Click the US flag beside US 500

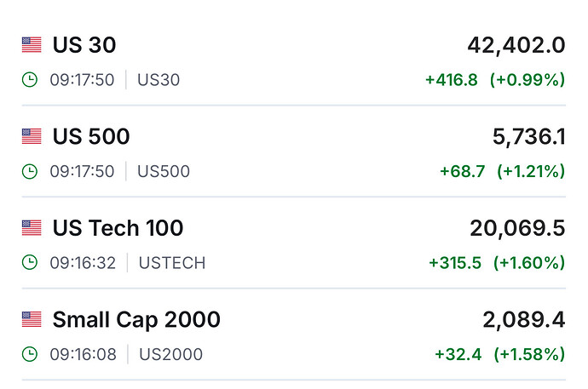pos(32,136)
